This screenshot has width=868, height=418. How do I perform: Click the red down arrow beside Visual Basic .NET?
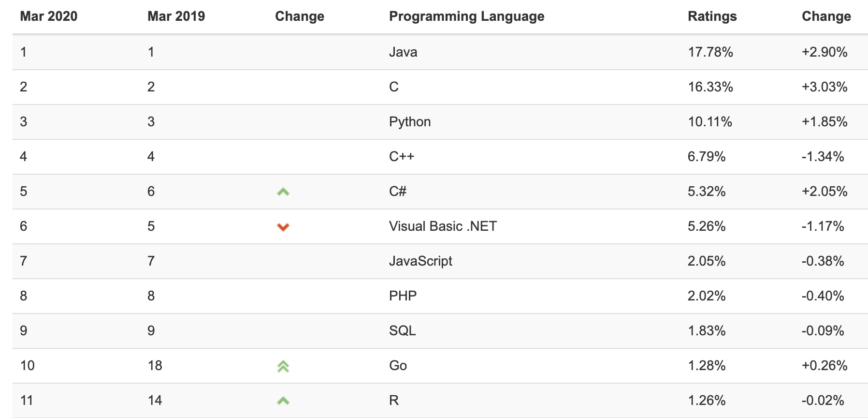click(283, 227)
